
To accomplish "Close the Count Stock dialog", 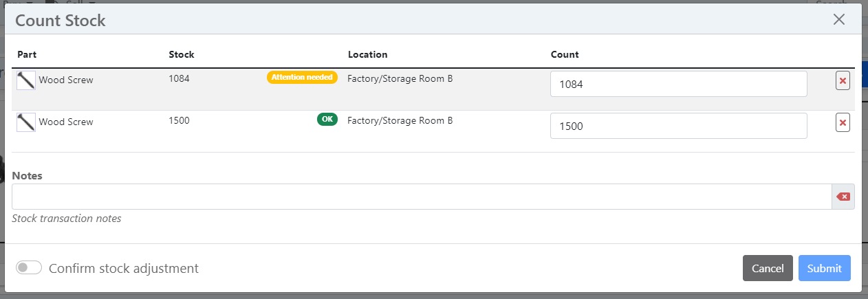I will pyautogui.click(x=838, y=19).
